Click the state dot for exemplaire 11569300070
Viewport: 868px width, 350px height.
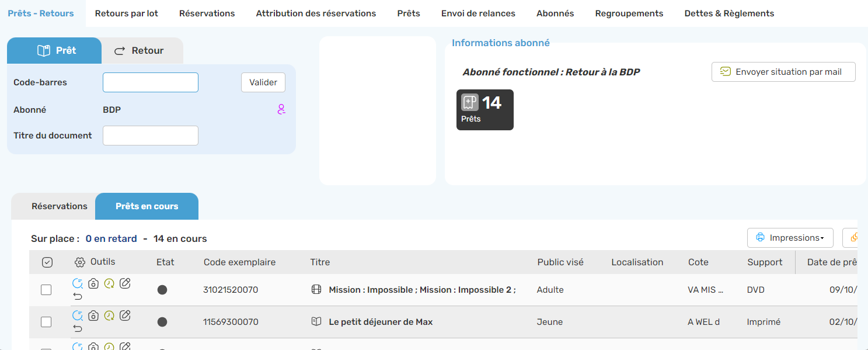(162, 322)
